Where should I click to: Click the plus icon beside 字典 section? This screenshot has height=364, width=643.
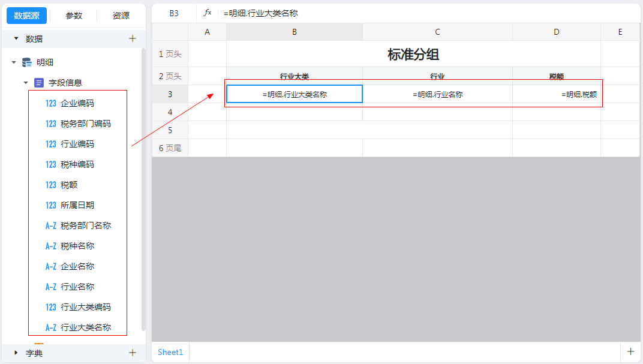pyautogui.click(x=133, y=353)
